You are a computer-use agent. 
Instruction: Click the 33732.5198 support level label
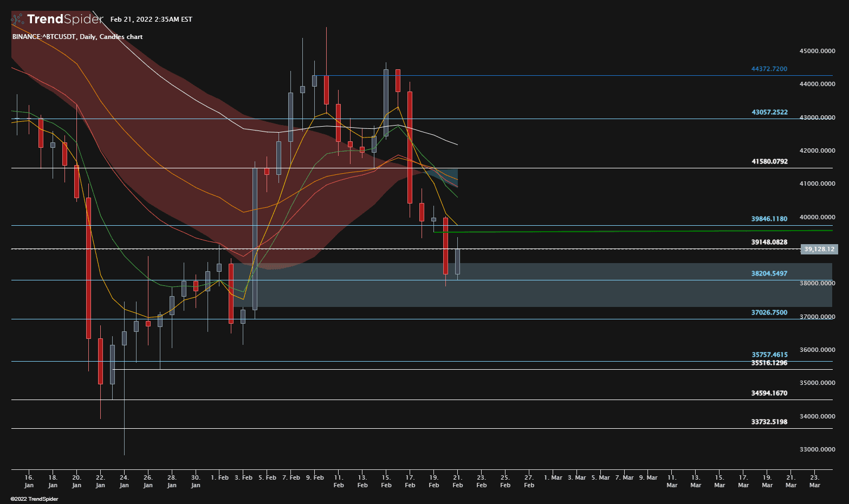[x=769, y=421]
